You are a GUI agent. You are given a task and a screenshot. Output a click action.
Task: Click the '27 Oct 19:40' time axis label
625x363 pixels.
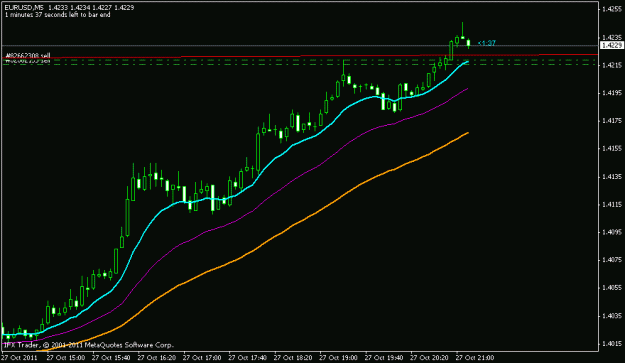pos(384,358)
